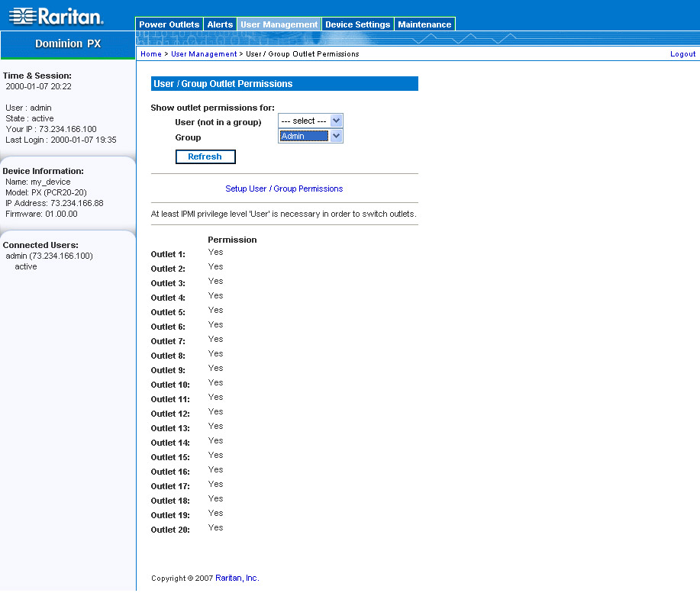This screenshot has width=700, height=593.
Task: Open the Power Outlets tab
Action: click(169, 24)
